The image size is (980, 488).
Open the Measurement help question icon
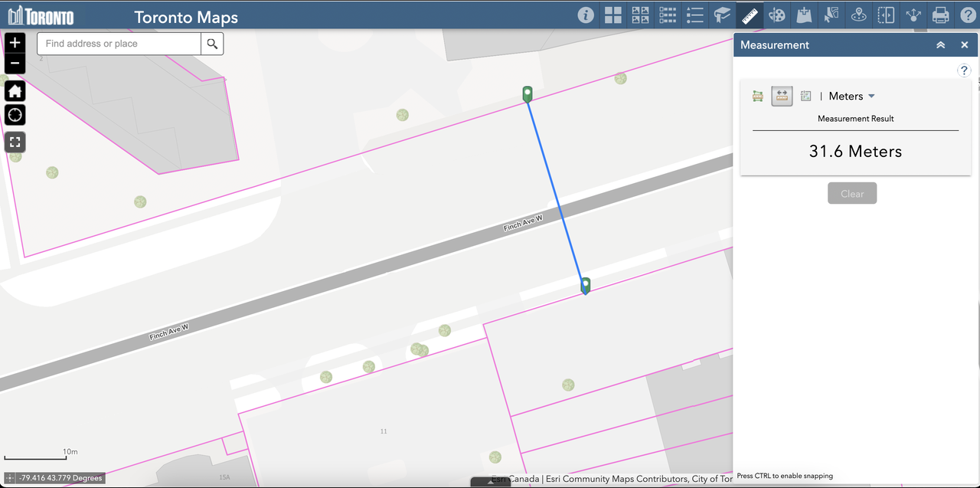click(x=964, y=70)
